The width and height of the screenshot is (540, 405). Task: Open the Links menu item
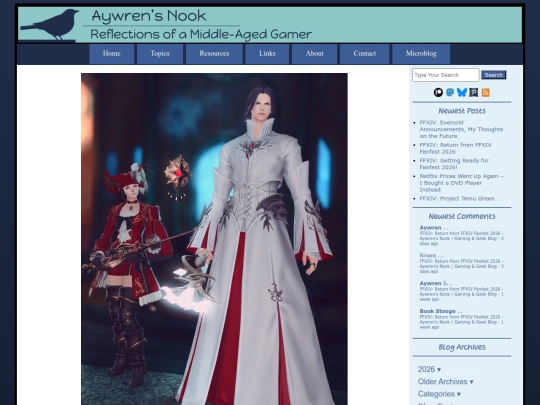click(x=267, y=54)
